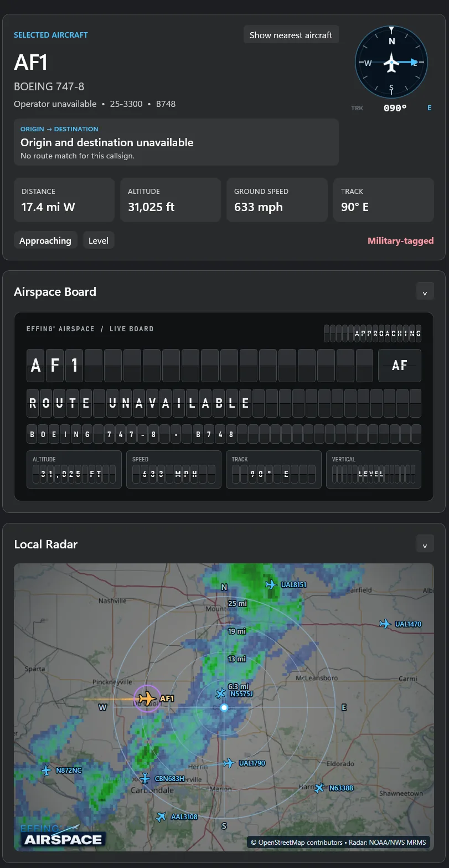Collapse the Local Radar panel
Image resolution: width=449 pixels, height=868 pixels.
click(425, 545)
